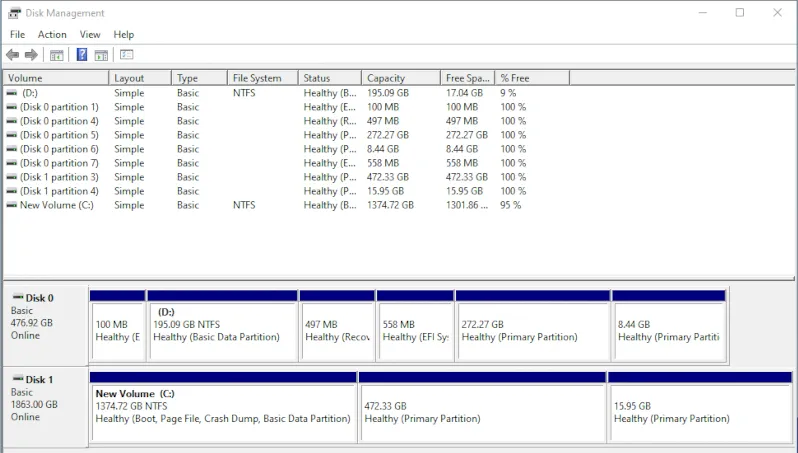Select the 497 MB Recovery partition block
The width and height of the screenshot is (798, 453).
pyautogui.click(x=337, y=326)
